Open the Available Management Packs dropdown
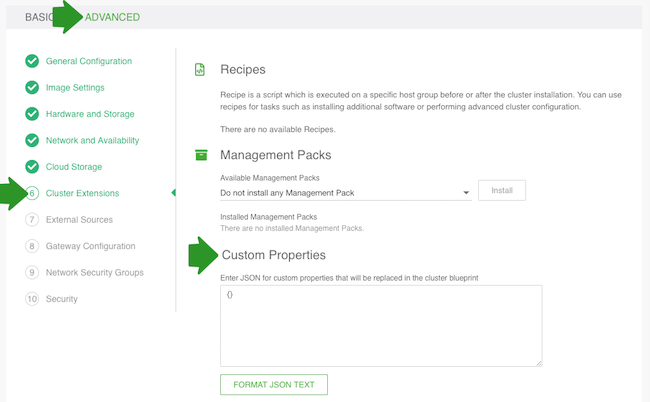The width and height of the screenshot is (650, 402). point(340,192)
